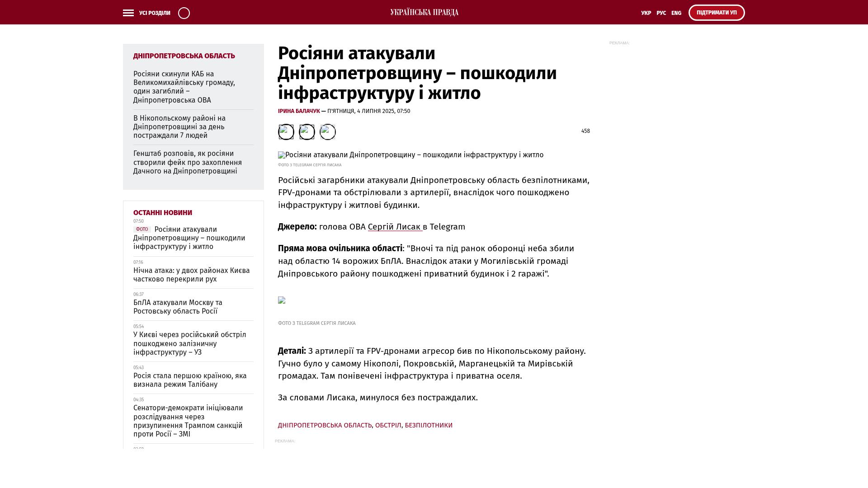The width and height of the screenshot is (868, 488).
Task: Switch the site language to ENG
Action: click(x=676, y=13)
